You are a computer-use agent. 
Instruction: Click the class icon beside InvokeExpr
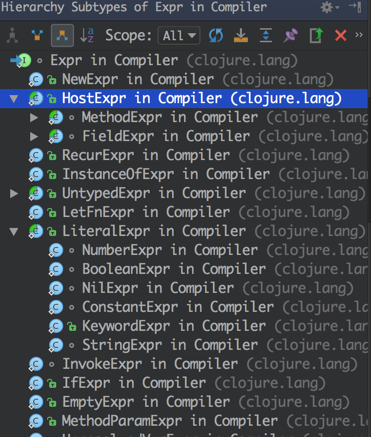(x=36, y=365)
